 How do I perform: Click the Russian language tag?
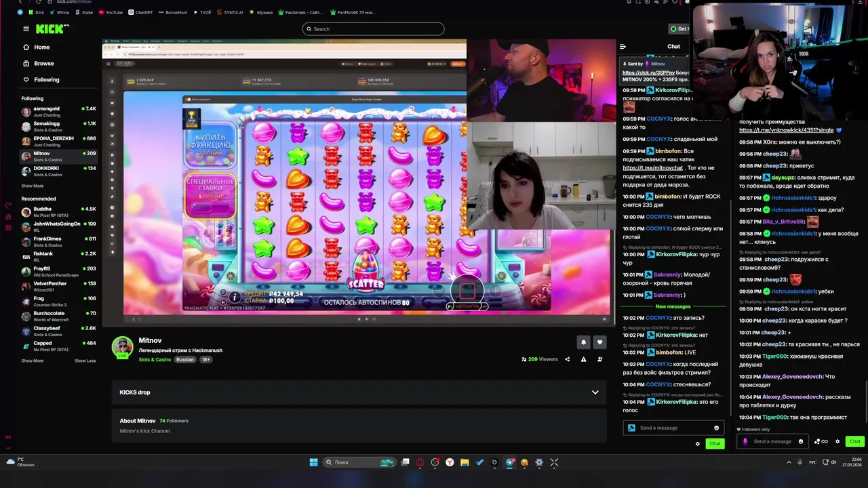tap(185, 359)
